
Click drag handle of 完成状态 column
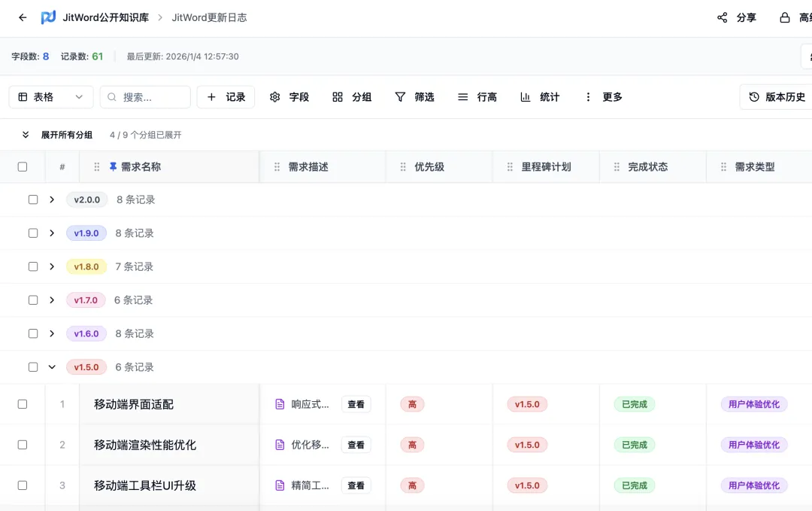tap(617, 167)
